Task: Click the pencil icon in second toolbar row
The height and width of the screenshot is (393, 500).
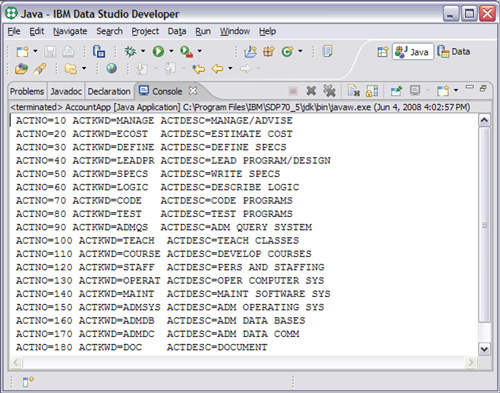Action: pyautogui.click(x=40, y=69)
